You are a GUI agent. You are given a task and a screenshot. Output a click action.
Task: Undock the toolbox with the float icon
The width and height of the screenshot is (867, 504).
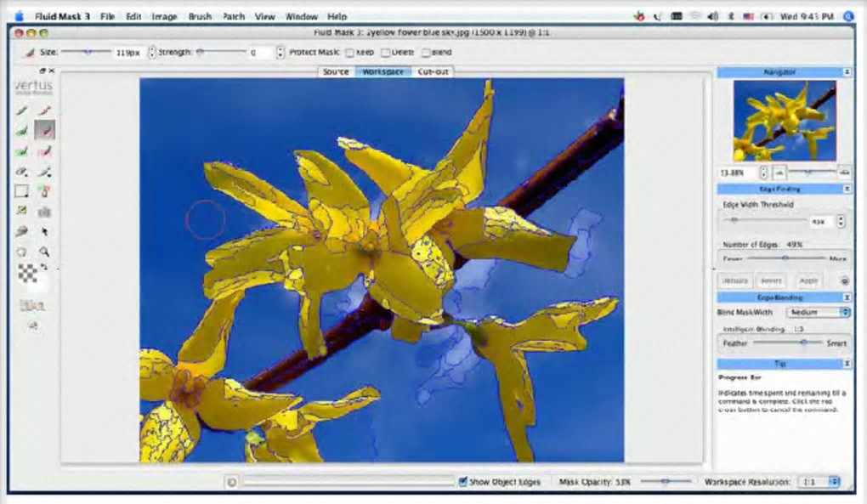(42, 71)
